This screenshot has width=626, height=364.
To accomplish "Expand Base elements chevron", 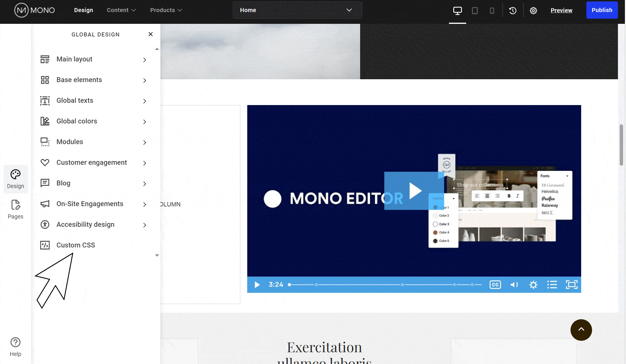I will coord(145,80).
